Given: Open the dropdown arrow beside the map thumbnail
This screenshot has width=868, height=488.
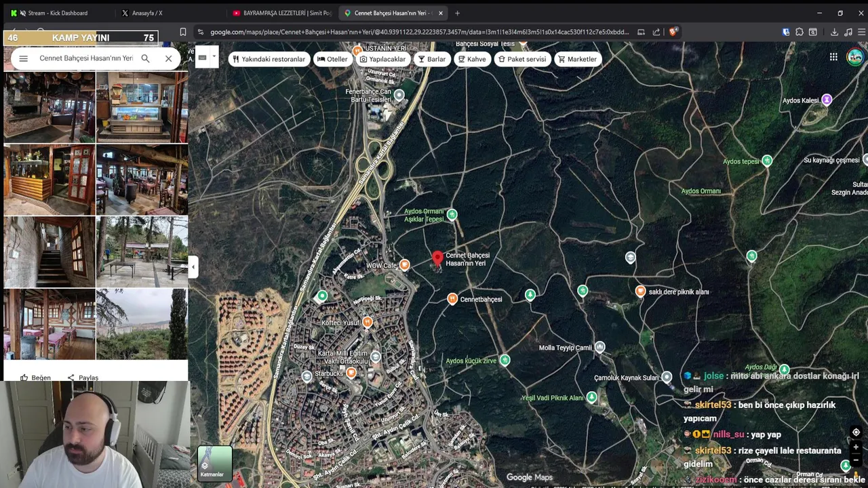Looking at the screenshot, I should click(214, 57).
